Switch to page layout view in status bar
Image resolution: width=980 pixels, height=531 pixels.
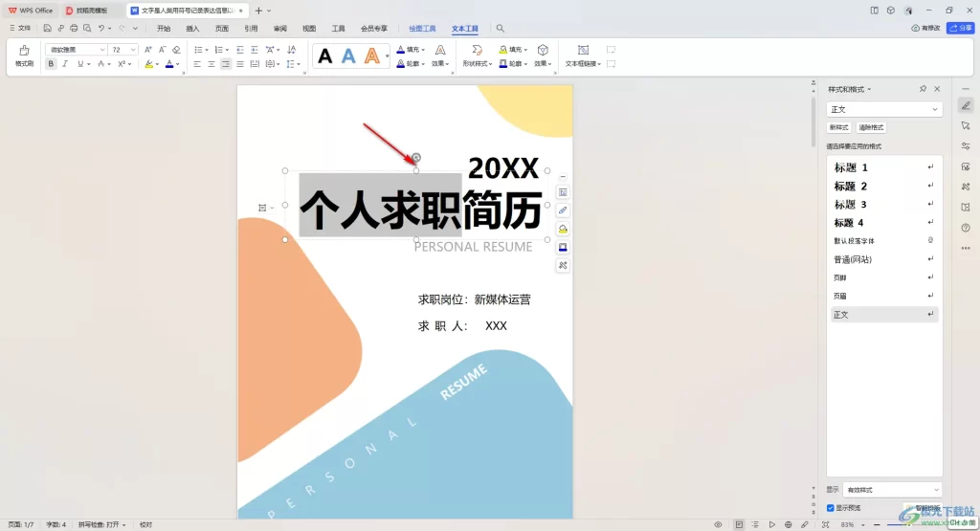click(x=739, y=524)
